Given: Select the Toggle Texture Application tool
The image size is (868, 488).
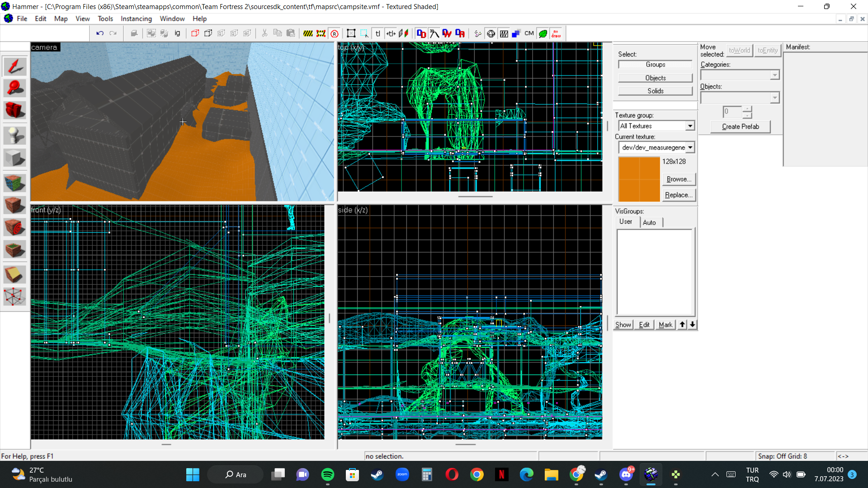Looking at the screenshot, I should tap(14, 183).
